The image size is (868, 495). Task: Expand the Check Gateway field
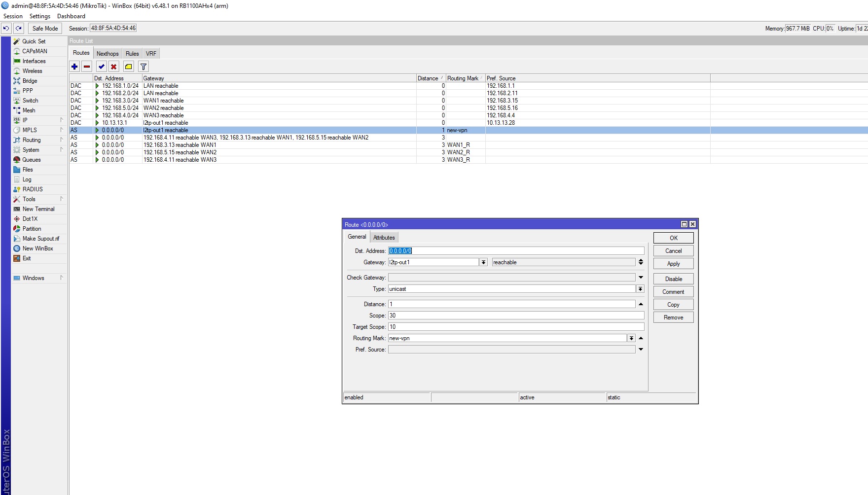coord(641,278)
